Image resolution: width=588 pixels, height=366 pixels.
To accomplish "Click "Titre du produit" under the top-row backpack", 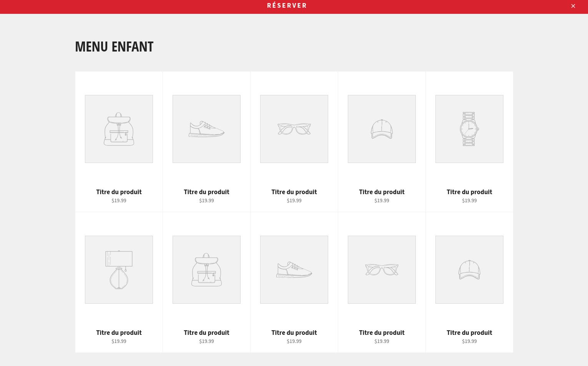I will tap(119, 192).
